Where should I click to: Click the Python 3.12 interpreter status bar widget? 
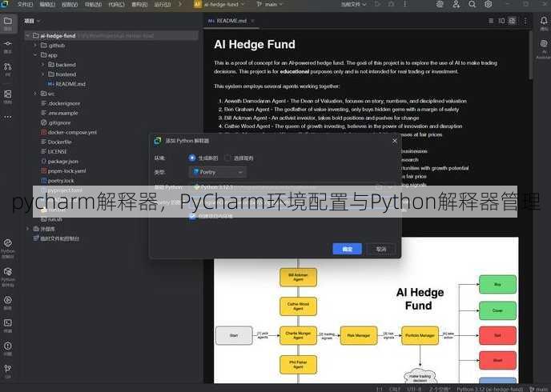489,389
